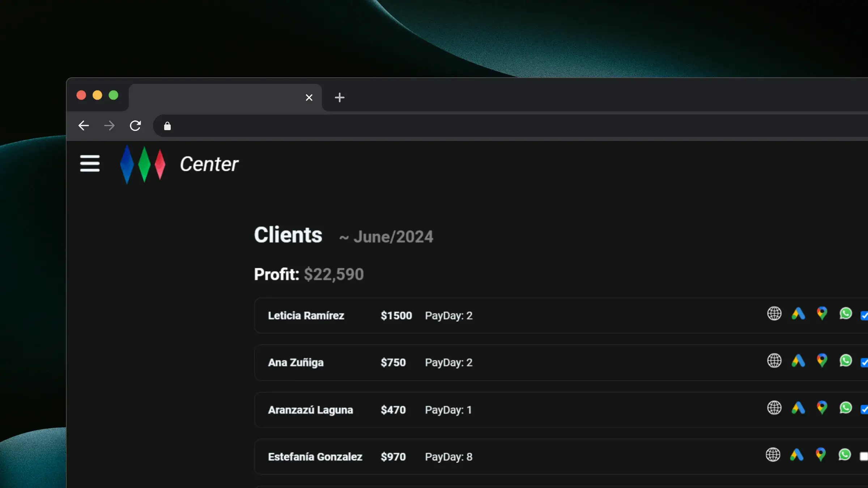
Task: Open Google Maps pin for Ana Zuñiga
Action: [x=822, y=360]
